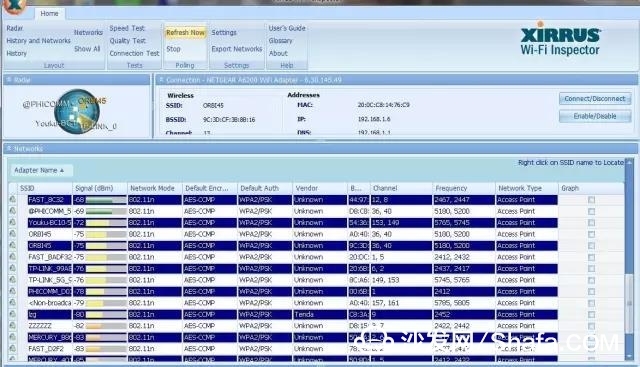The width and height of the screenshot is (640, 367).
Task: Click network icon for MERCURY_B8 row
Action: point(13,337)
